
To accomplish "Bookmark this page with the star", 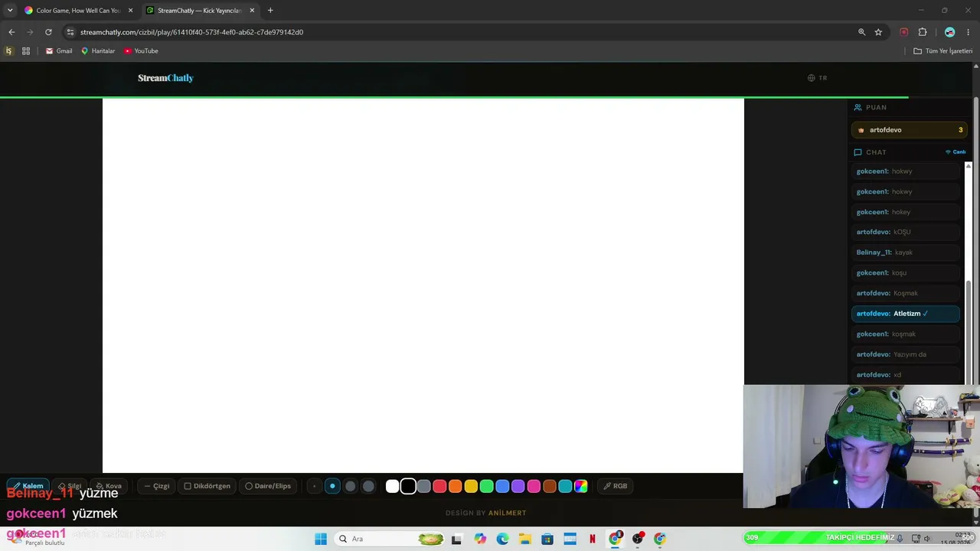I will pos(878,32).
